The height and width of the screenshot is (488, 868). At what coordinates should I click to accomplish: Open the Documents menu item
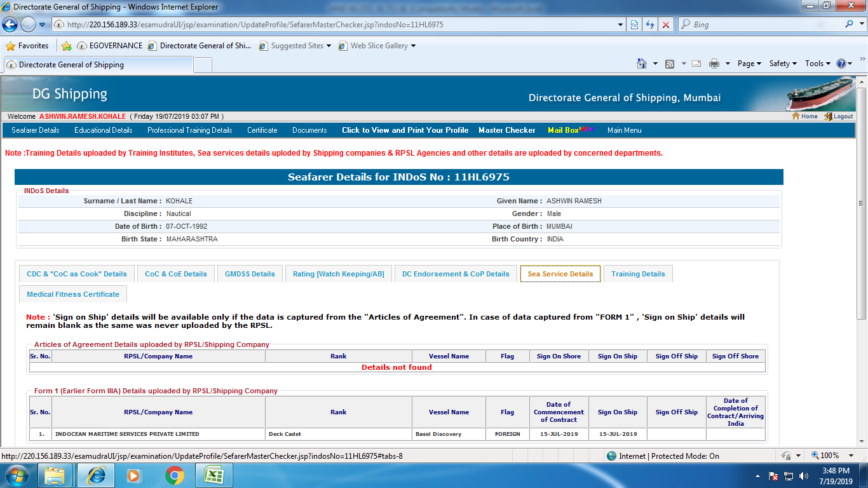[x=309, y=130]
